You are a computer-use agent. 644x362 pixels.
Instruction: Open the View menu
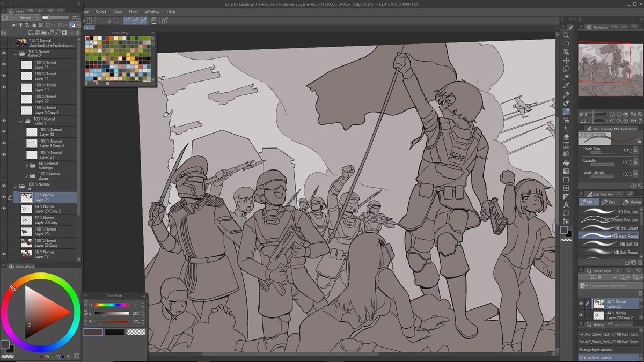[x=118, y=12]
